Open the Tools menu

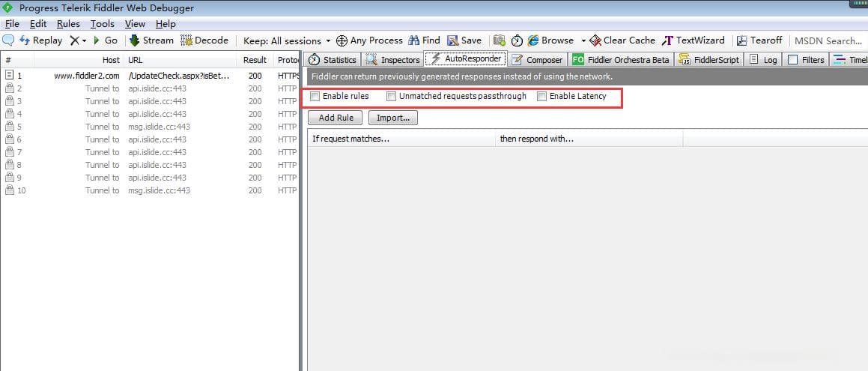point(103,24)
